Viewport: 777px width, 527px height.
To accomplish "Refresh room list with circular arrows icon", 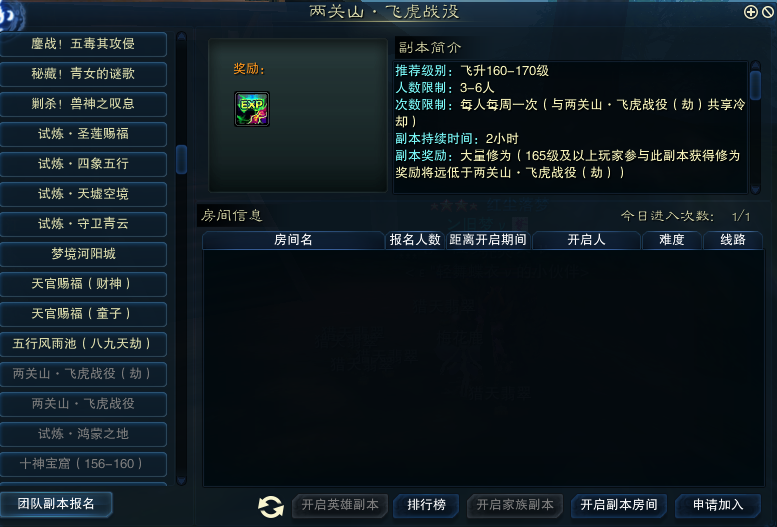I will [x=271, y=506].
